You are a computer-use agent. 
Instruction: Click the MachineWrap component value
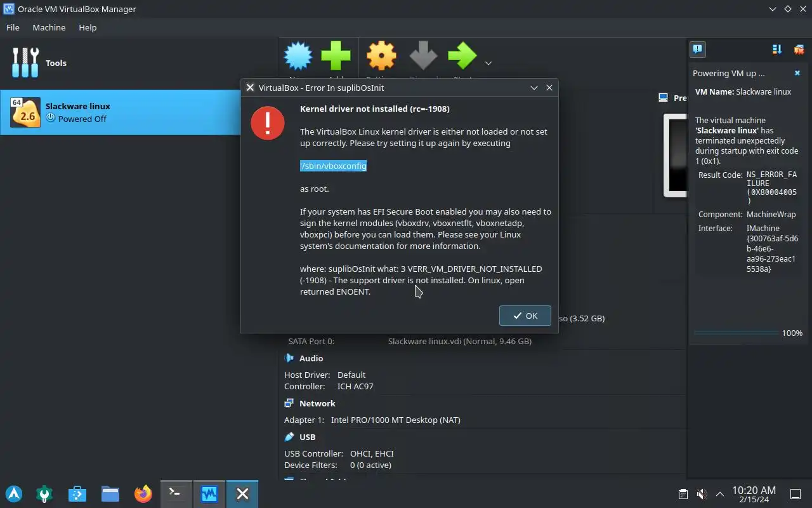click(771, 214)
